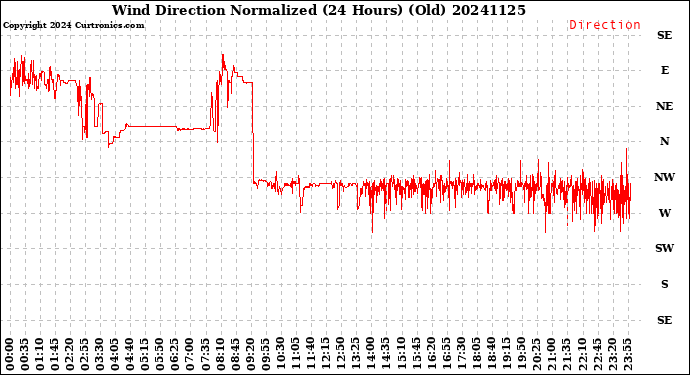Viewport: 690px width, 375px height.
Task: Click the chart title 'Wind Direction Normalized (24 Hours)'
Action: point(257,10)
